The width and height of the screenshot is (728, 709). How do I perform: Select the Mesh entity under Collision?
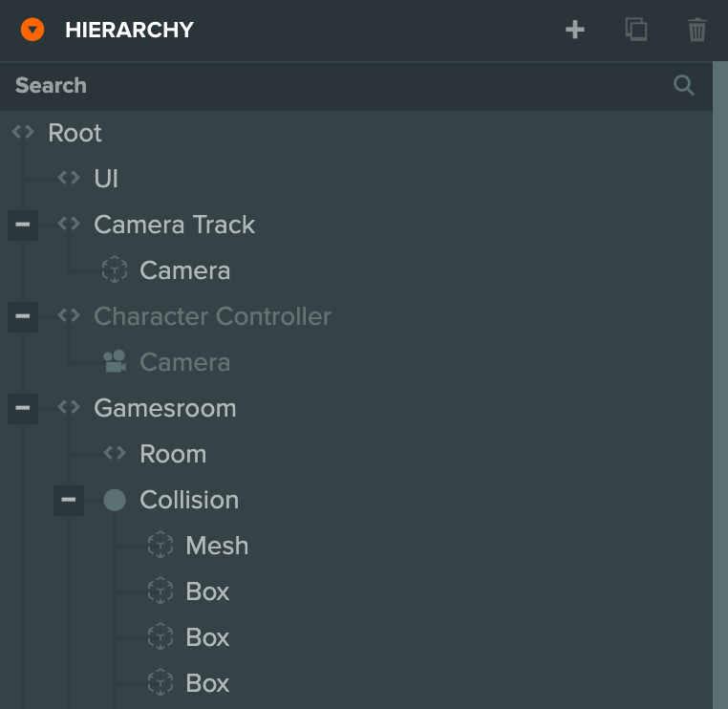coord(217,546)
